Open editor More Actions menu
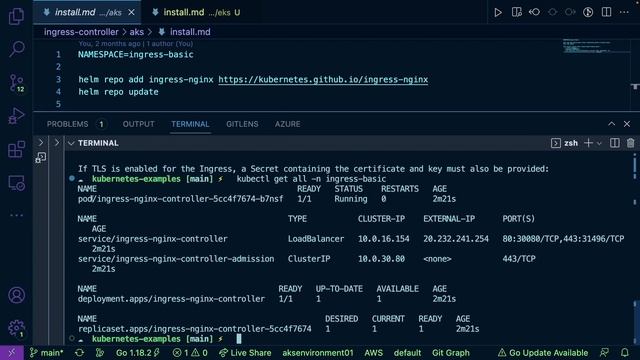Screen dimensions: 640x360 point(624,12)
